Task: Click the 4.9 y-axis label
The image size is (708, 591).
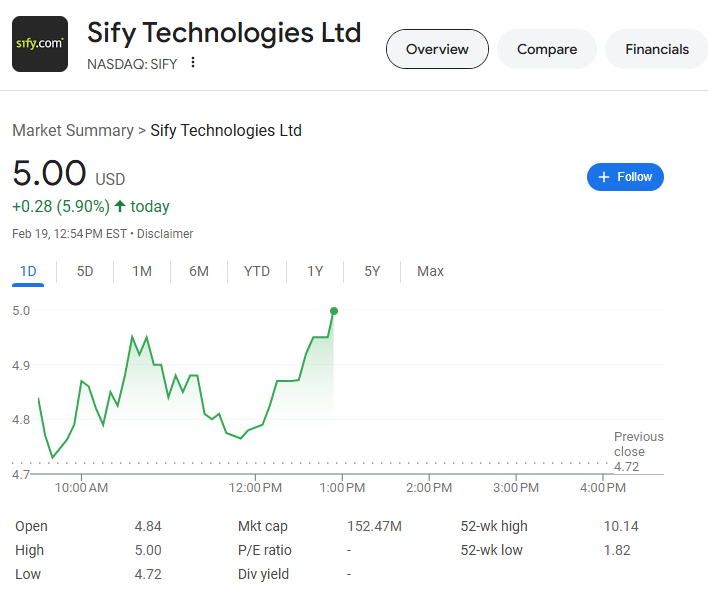Action: (x=21, y=365)
